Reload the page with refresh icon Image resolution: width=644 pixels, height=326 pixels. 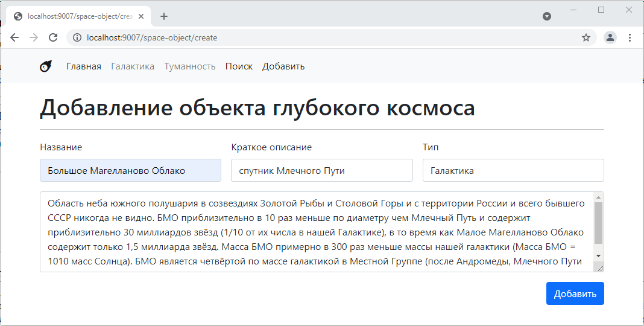coord(53,37)
